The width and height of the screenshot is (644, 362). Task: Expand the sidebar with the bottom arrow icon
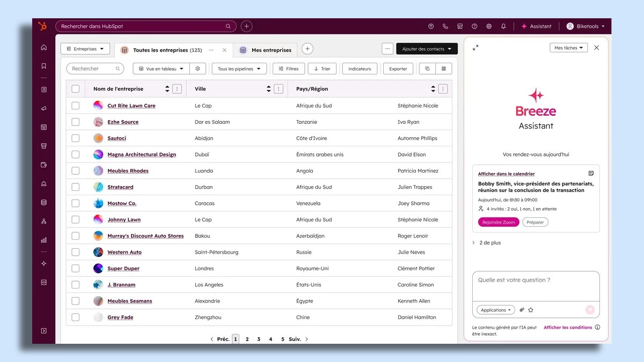pos(44,331)
